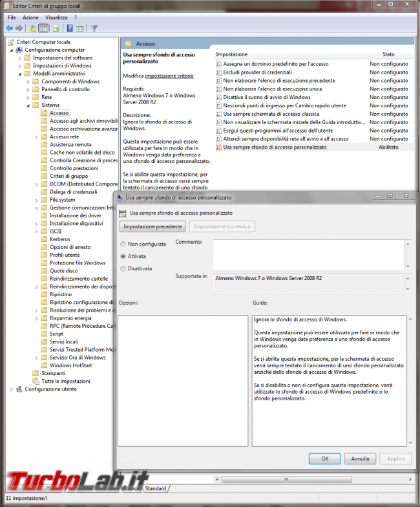Expand Componenti di Windows node

click(x=28, y=81)
